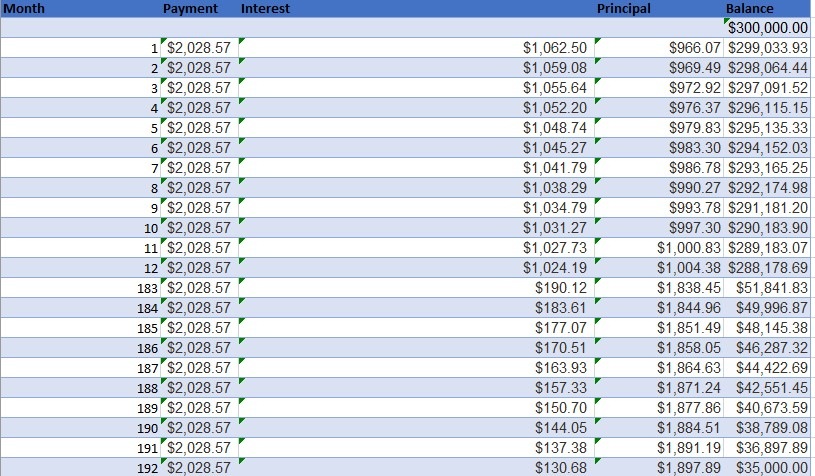Select balance $289,183.07
Image resolution: width=815 pixels, height=476 pixels.
pyautogui.click(x=767, y=248)
